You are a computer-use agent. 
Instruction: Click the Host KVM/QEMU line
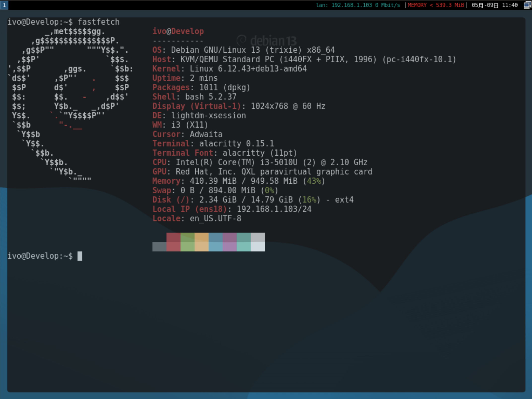(304, 60)
